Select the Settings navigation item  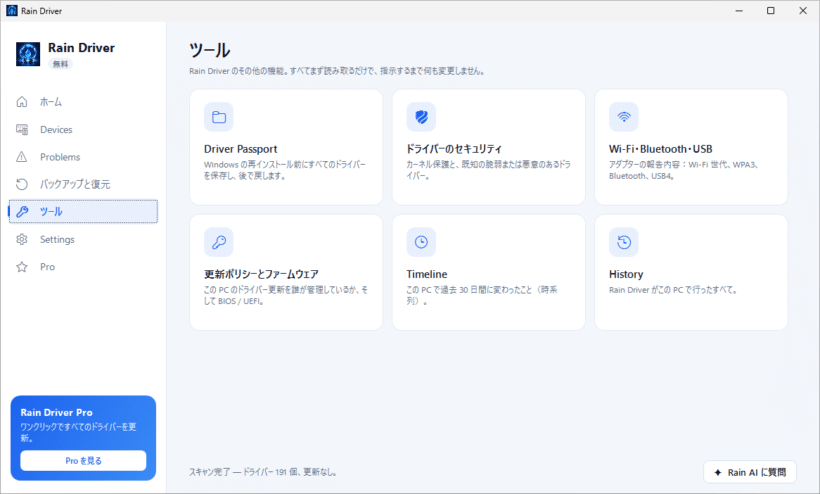(83, 239)
